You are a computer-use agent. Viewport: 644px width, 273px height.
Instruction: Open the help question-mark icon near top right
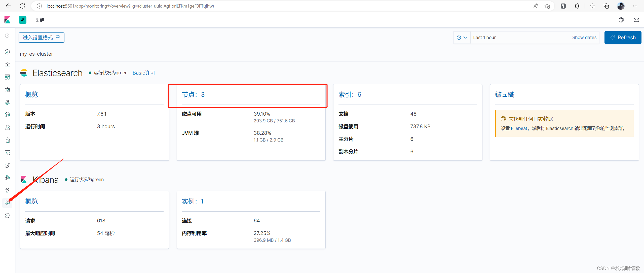(x=621, y=20)
